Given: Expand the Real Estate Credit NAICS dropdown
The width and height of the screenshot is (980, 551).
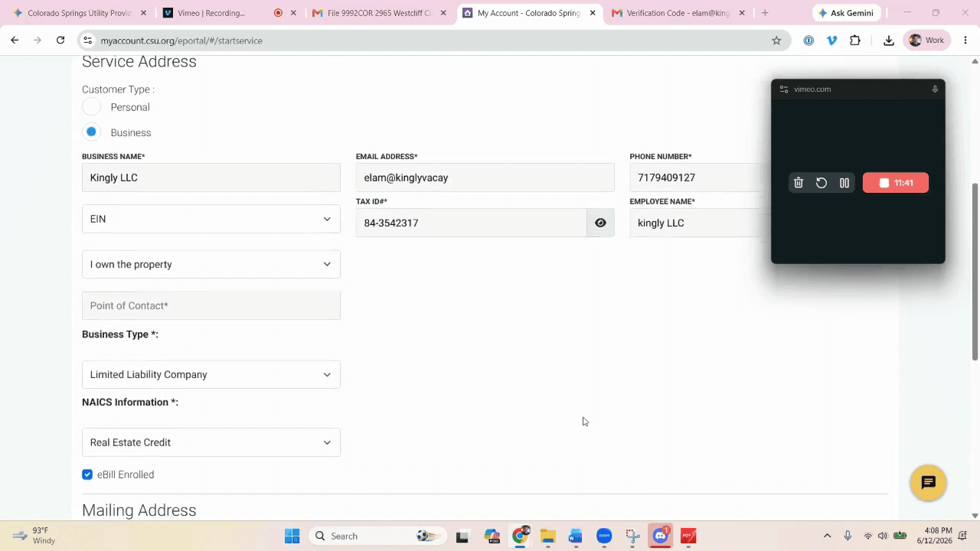Looking at the screenshot, I should 211,442.
